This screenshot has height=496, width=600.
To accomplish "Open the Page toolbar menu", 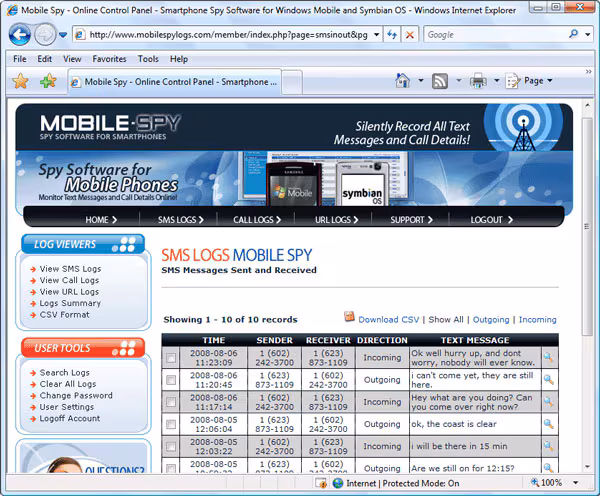I will pos(530,81).
